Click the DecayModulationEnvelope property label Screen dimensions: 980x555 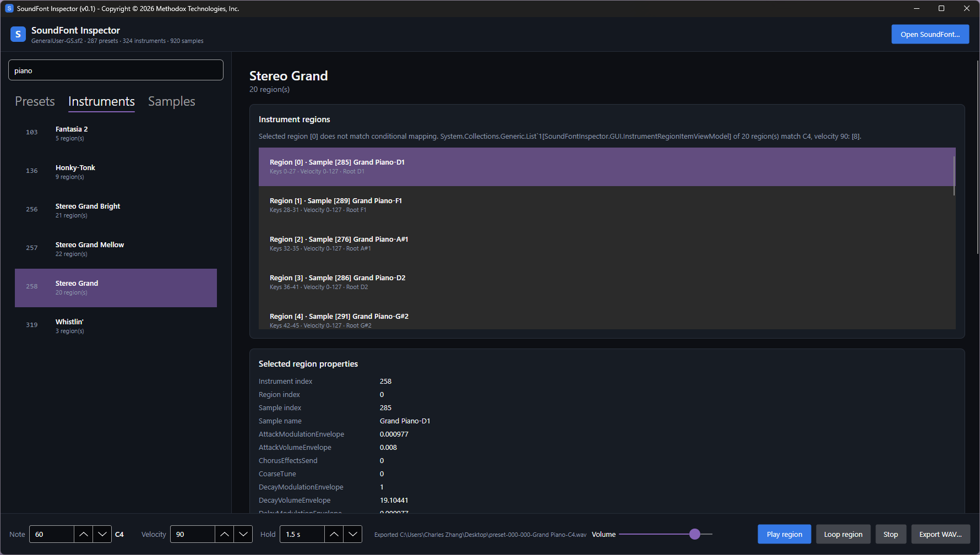coord(301,487)
